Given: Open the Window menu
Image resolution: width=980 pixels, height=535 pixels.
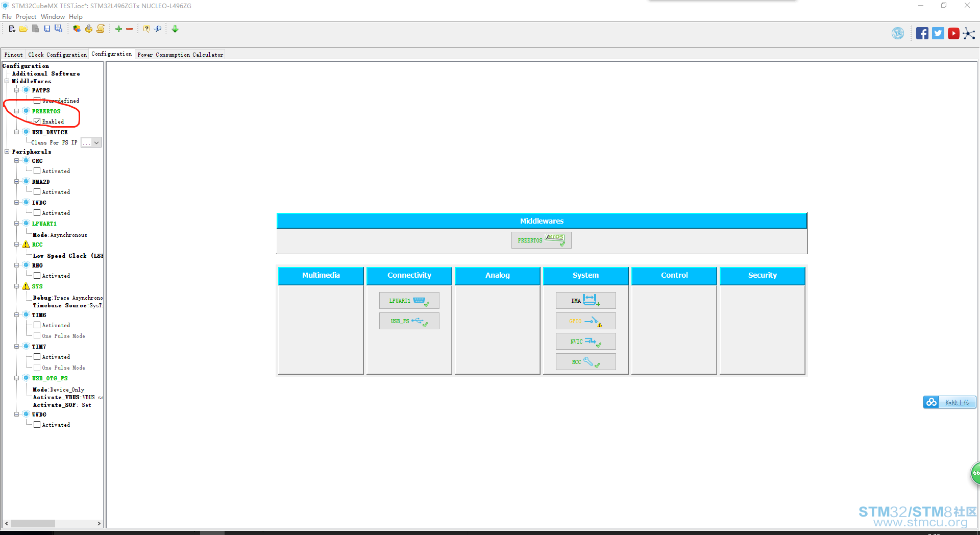Looking at the screenshot, I should point(53,17).
